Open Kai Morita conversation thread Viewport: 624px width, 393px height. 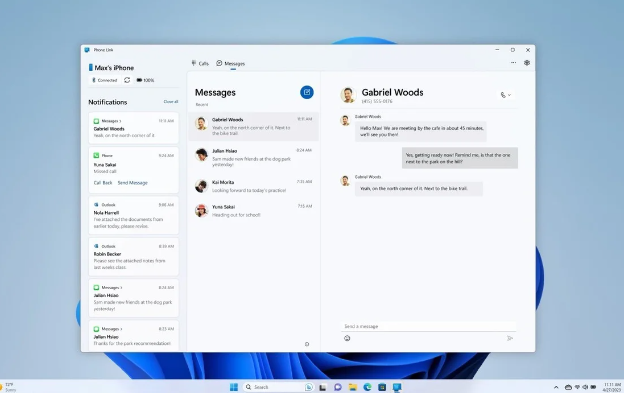[254, 186]
